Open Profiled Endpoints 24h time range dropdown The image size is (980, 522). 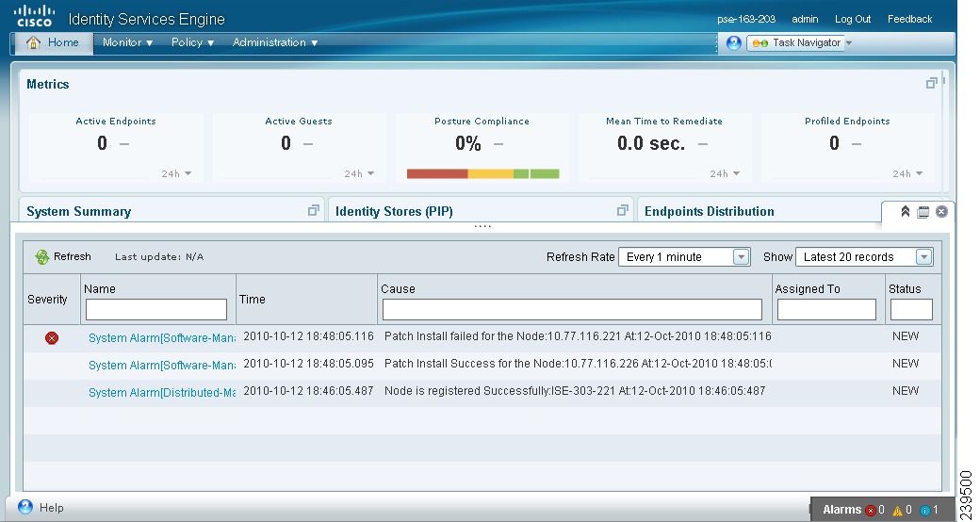tap(906, 173)
